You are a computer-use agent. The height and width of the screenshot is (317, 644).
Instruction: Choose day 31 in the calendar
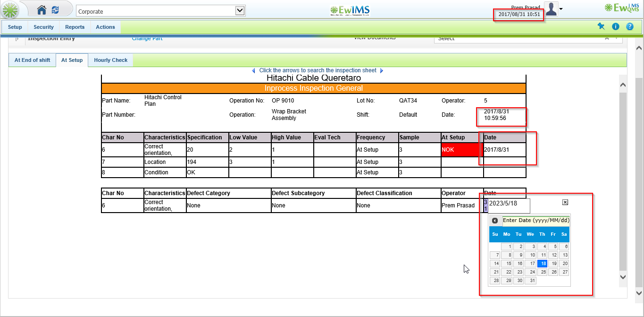pyautogui.click(x=531, y=281)
